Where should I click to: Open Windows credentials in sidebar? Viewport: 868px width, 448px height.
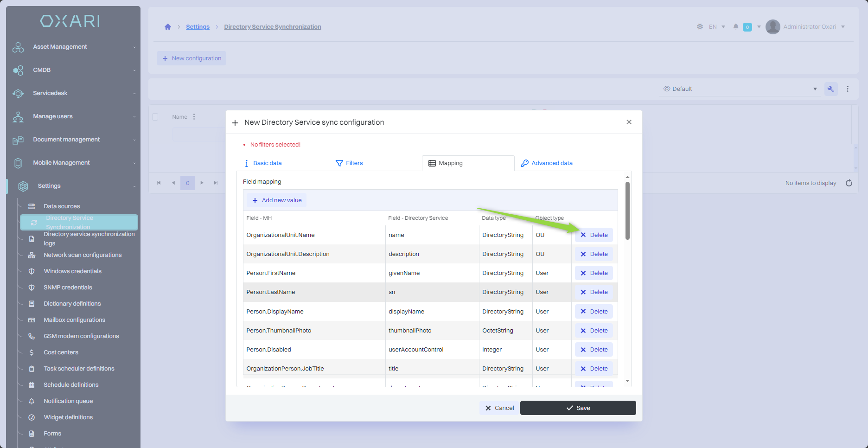coord(72,271)
